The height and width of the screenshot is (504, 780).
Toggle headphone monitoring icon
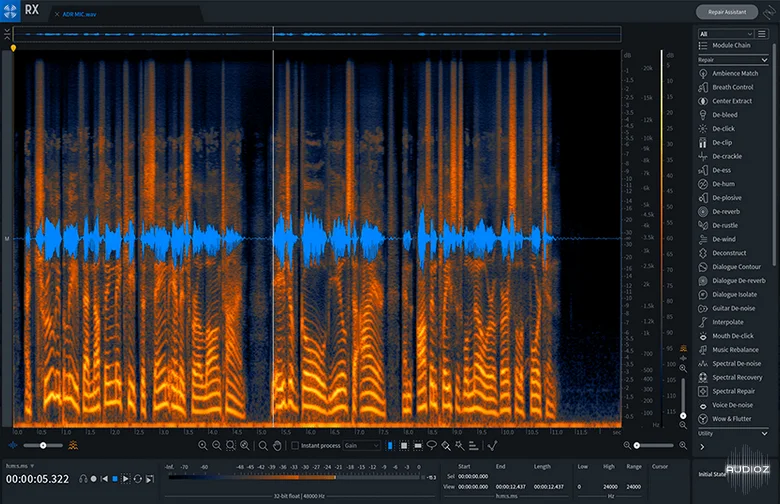[83, 479]
